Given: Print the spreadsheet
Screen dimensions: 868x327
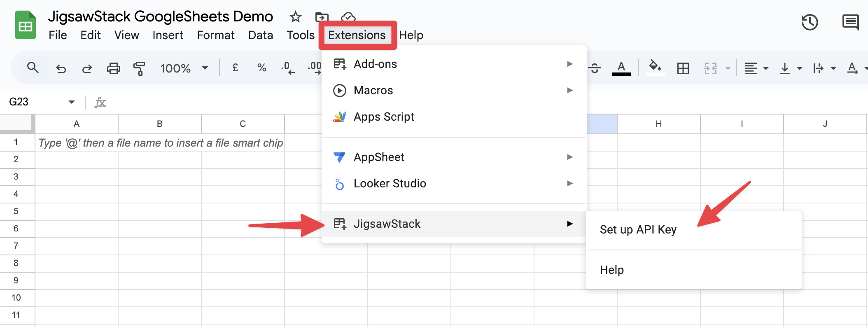Looking at the screenshot, I should pos(113,68).
